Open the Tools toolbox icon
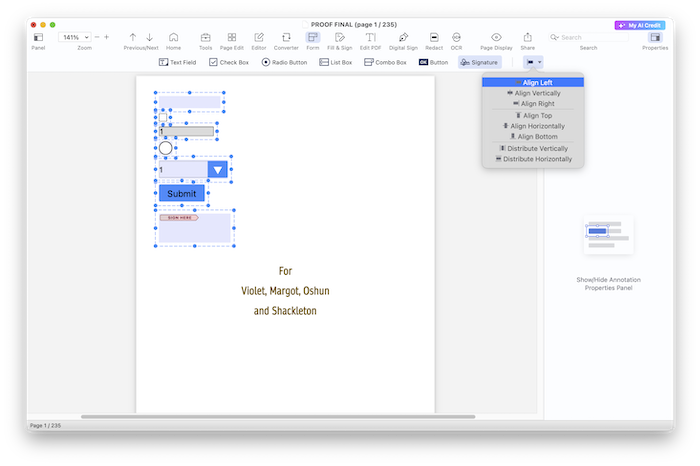 click(x=205, y=37)
